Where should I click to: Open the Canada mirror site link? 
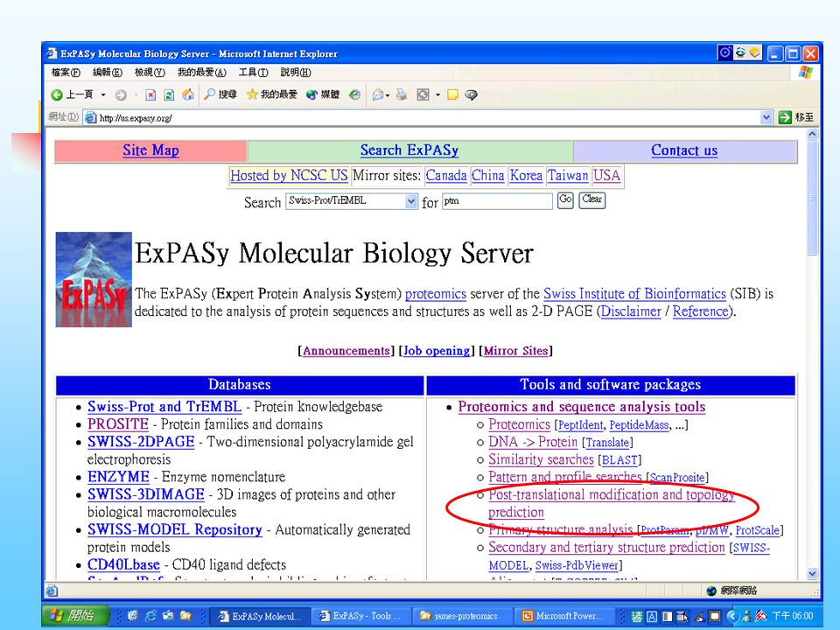click(446, 176)
